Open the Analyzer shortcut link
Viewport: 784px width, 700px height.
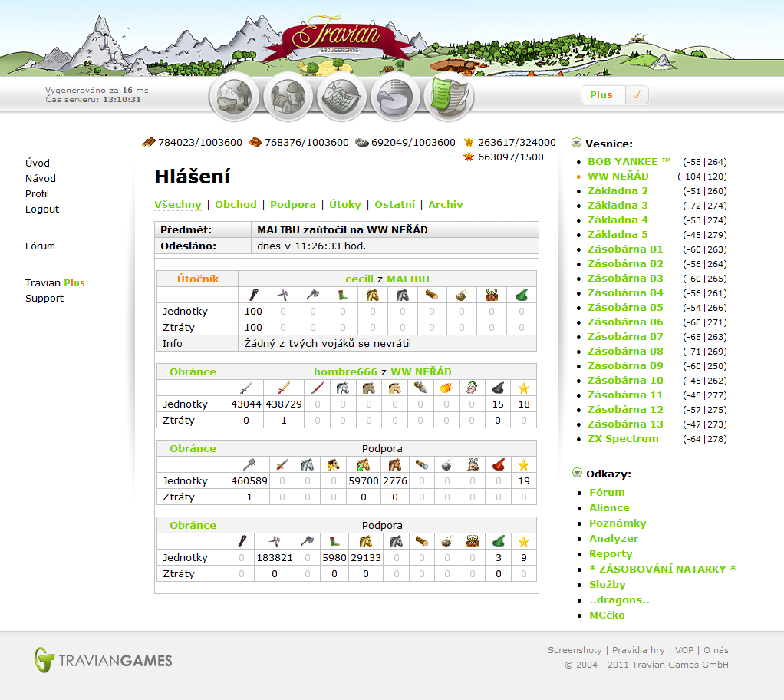coord(614,539)
